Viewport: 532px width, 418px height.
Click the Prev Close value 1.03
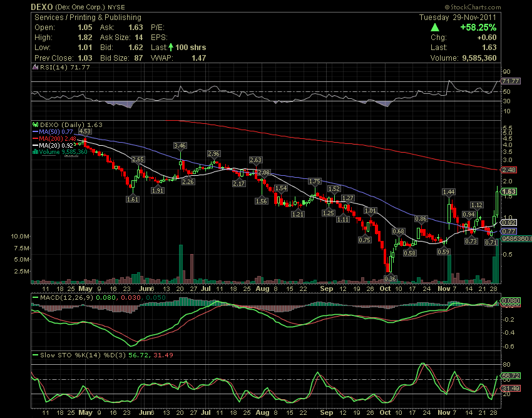point(85,58)
